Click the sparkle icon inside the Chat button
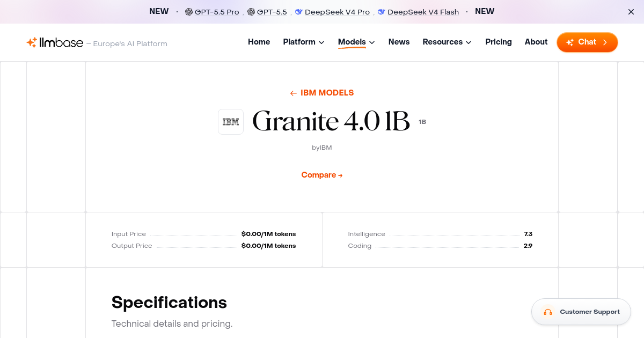This screenshot has width=644, height=338. (x=570, y=42)
